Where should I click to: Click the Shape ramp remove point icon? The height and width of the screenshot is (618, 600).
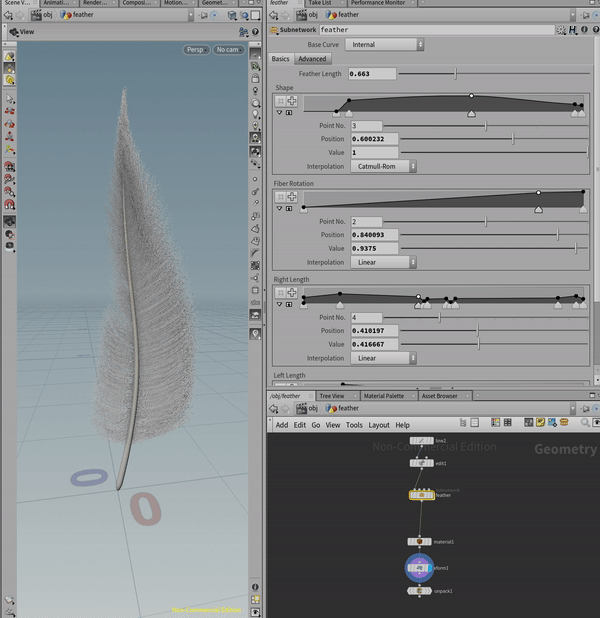pyautogui.click(x=281, y=101)
